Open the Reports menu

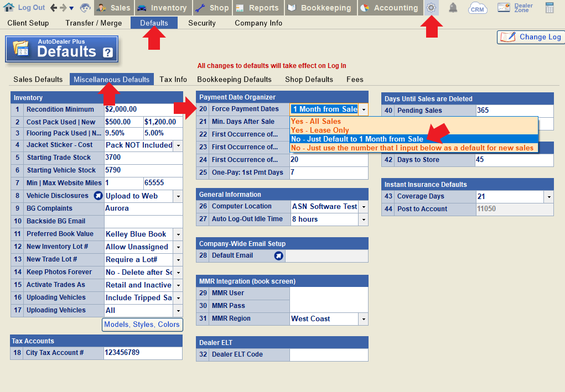[x=258, y=8]
